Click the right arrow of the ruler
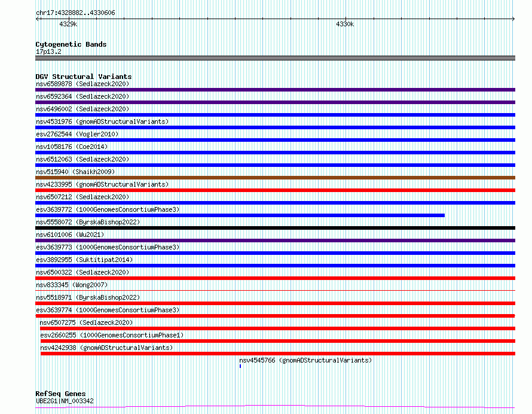532x414 pixels. 513,19
